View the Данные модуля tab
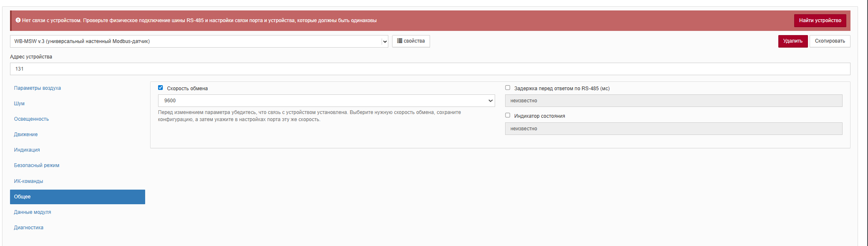 (x=33, y=212)
